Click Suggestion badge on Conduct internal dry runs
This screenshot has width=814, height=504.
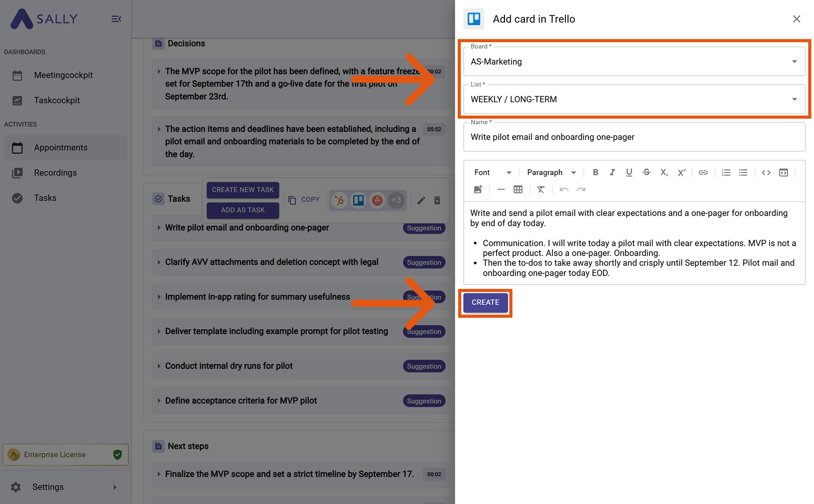(424, 367)
